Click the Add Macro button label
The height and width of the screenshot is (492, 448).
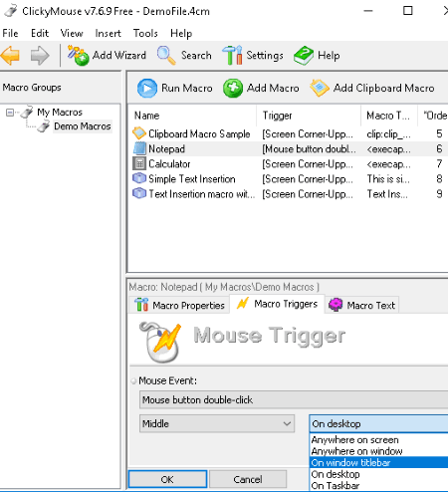(x=273, y=88)
